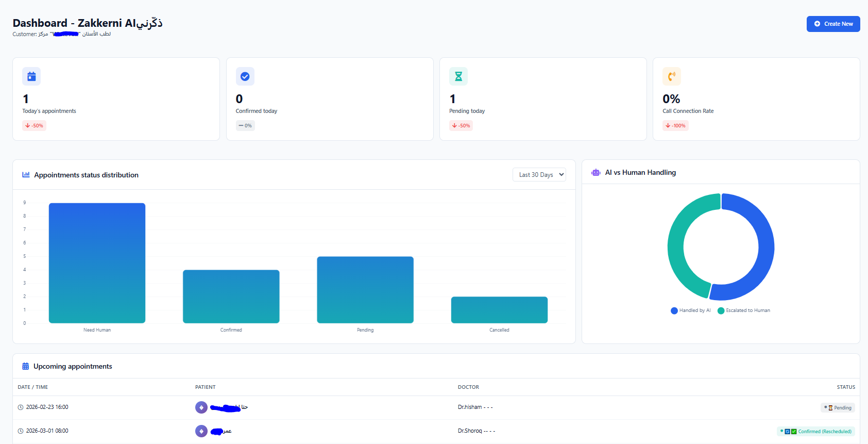
Task: Click the Cancelled bar in the chart
Action: point(499,310)
